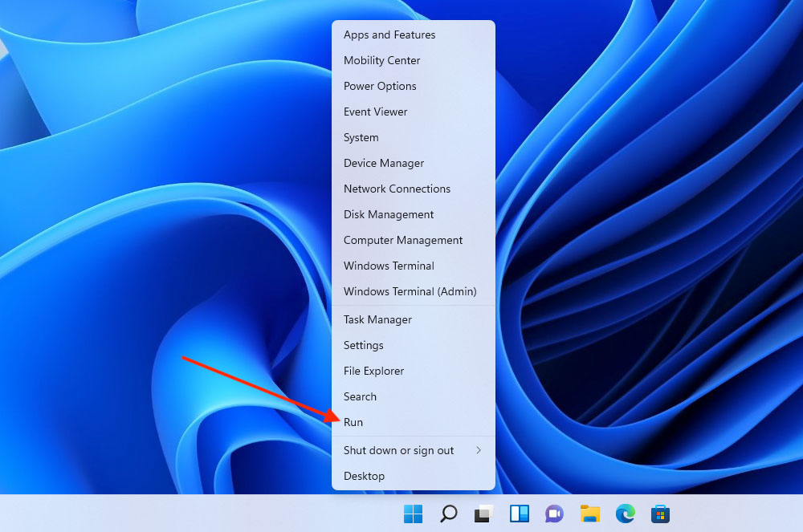803x532 pixels.
Task: Open Device Manager
Action: click(x=384, y=163)
